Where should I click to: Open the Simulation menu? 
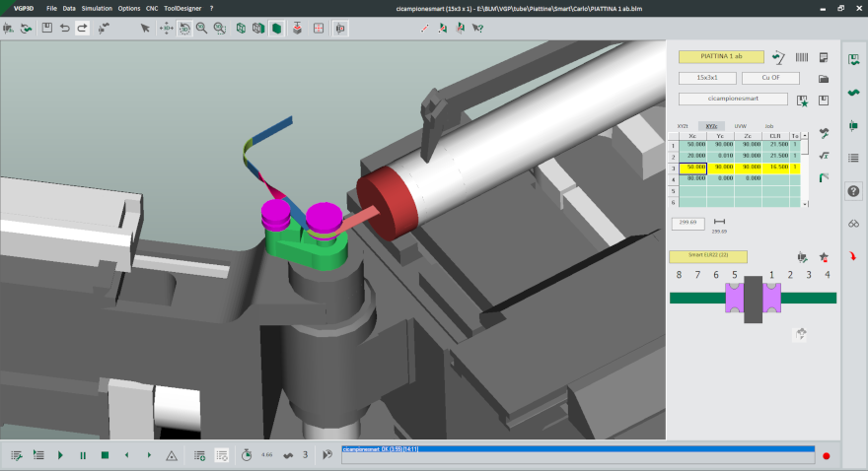click(x=97, y=7)
